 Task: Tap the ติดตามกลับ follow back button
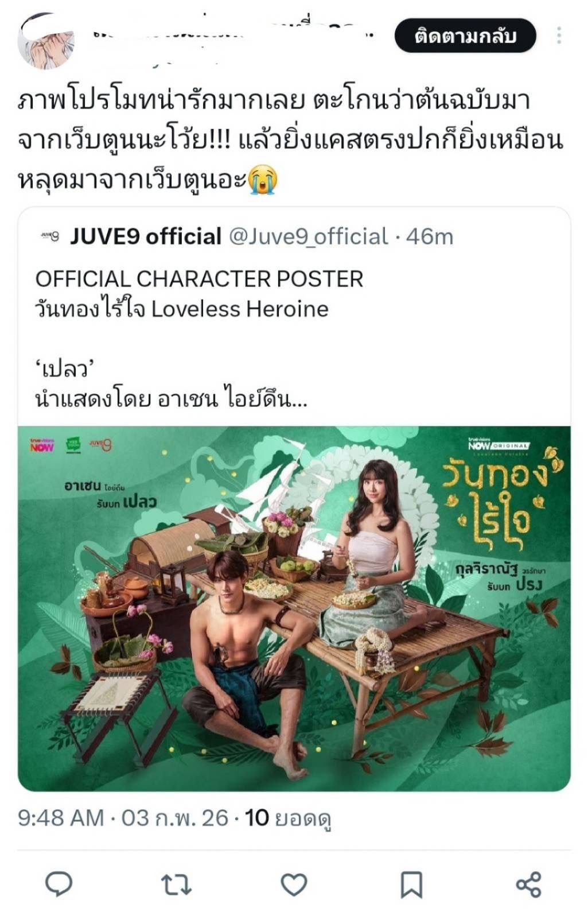tap(465, 36)
